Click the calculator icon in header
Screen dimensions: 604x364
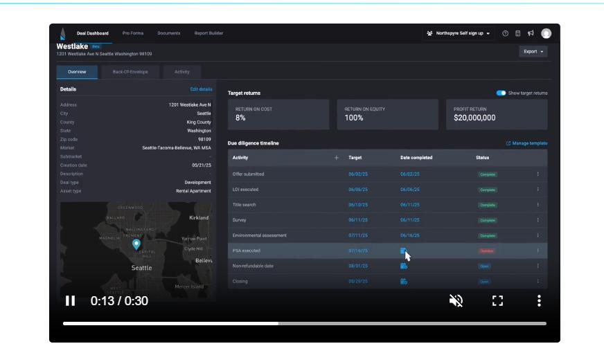(x=517, y=33)
